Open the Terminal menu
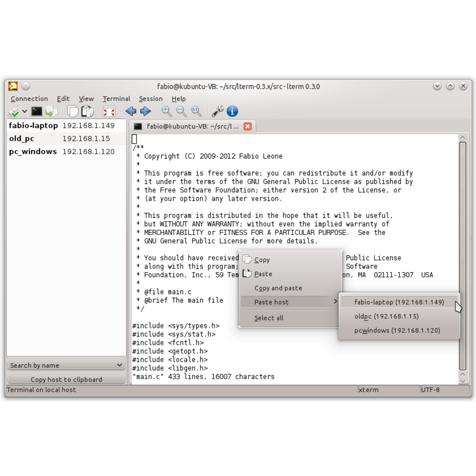This screenshot has height=476, width=476. tap(116, 99)
